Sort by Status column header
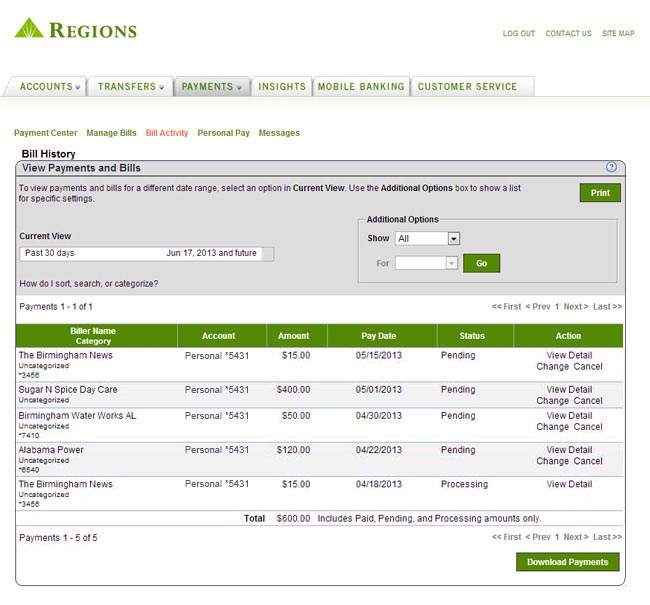 [x=472, y=336]
